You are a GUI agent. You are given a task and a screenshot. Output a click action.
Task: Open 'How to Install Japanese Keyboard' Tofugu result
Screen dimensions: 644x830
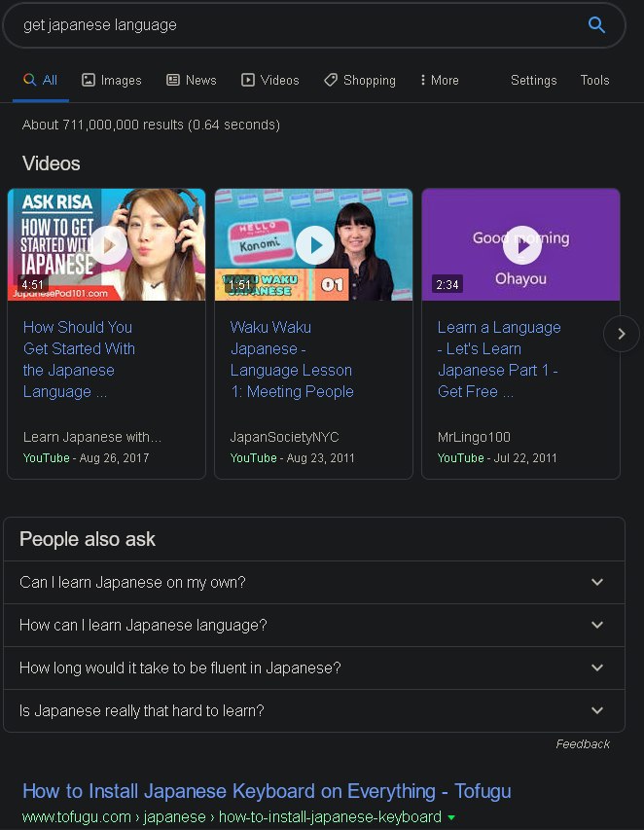pos(267,791)
